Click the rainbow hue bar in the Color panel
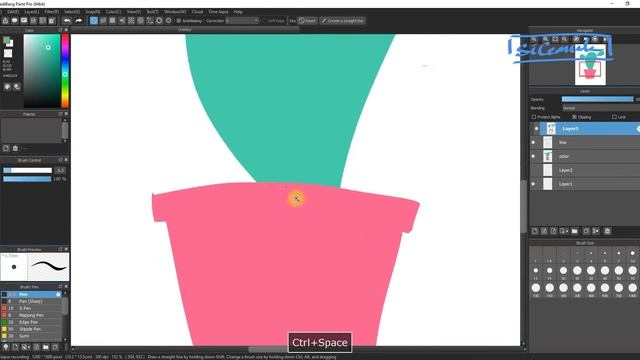The width and height of the screenshot is (640, 360). click(x=65, y=71)
